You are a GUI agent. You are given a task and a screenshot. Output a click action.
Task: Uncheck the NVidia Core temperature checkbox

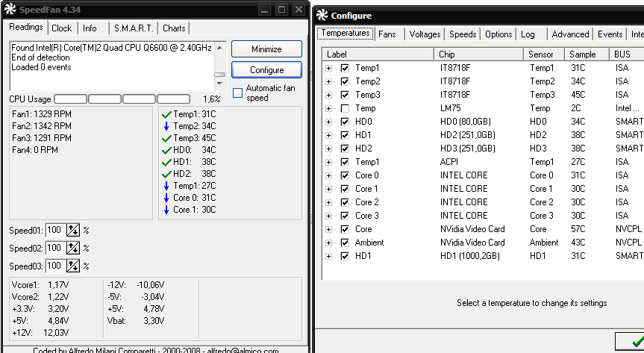click(x=345, y=229)
